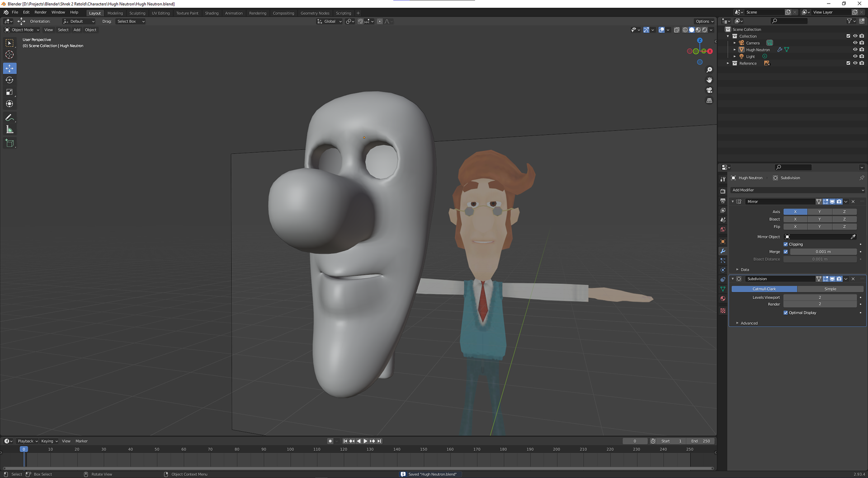Open the Object properties tab
Viewport: 868px width, 478px height.
[723, 241]
